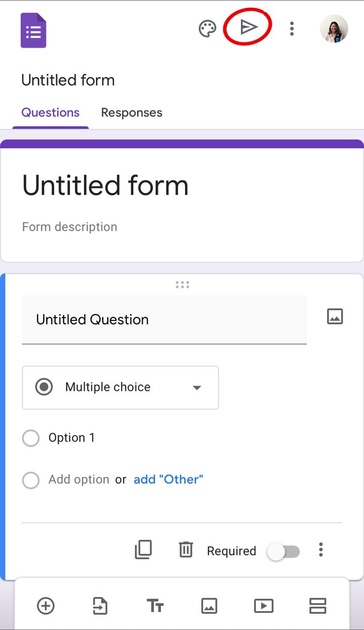Delete the question with trash icon
364x630 pixels.
tap(186, 550)
